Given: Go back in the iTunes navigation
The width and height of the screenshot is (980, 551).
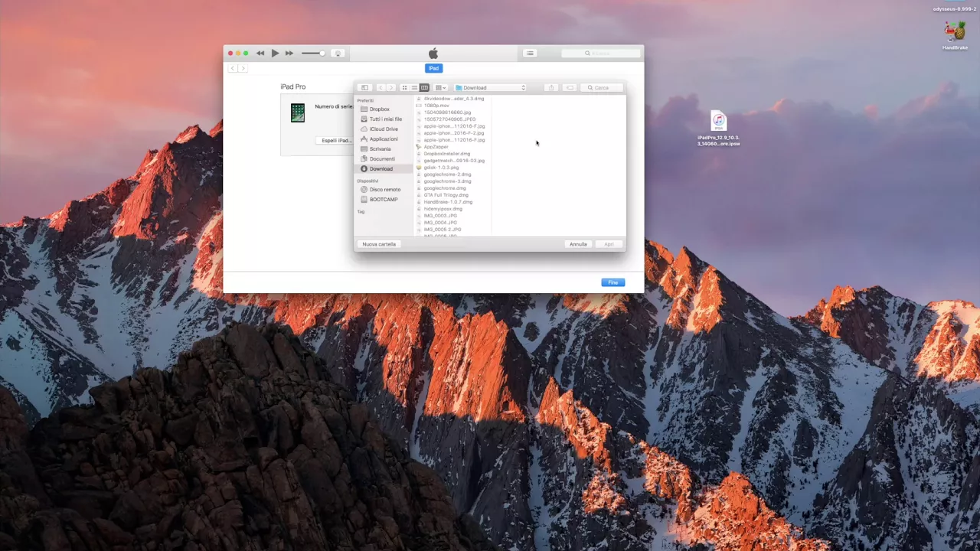Looking at the screenshot, I should (233, 68).
